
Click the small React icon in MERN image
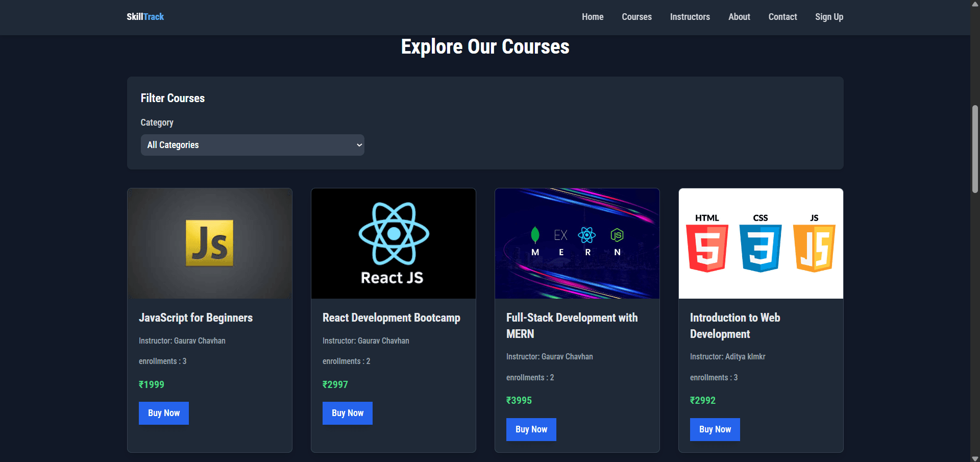(587, 235)
